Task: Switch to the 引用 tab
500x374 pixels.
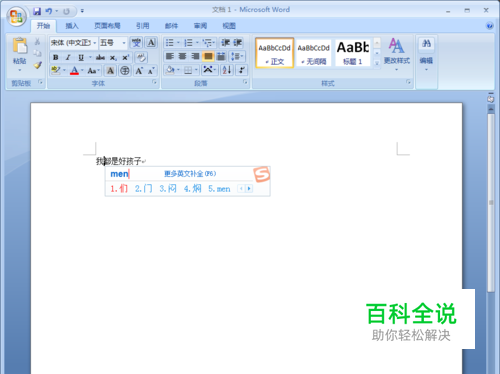Action: pyautogui.click(x=142, y=26)
